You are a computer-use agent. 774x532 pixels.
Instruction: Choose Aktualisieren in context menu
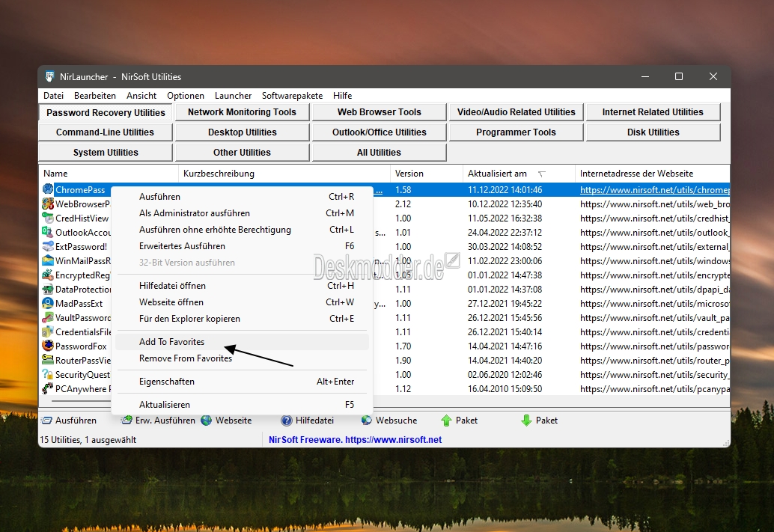242,405
